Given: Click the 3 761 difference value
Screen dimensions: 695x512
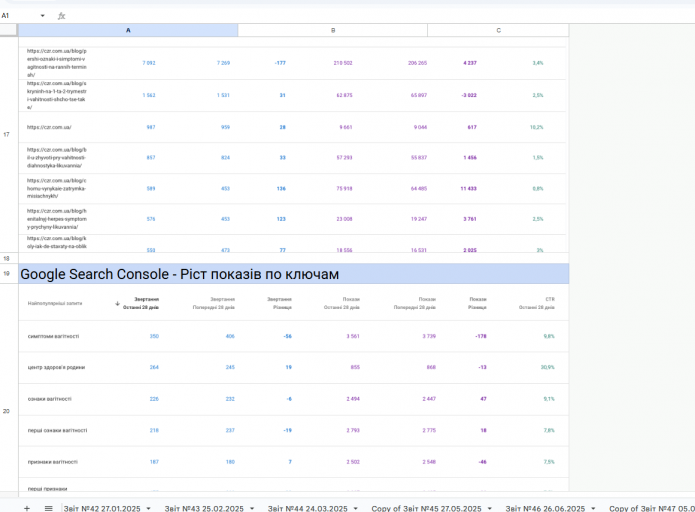Looking at the screenshot, I should [x=470, y=219].
